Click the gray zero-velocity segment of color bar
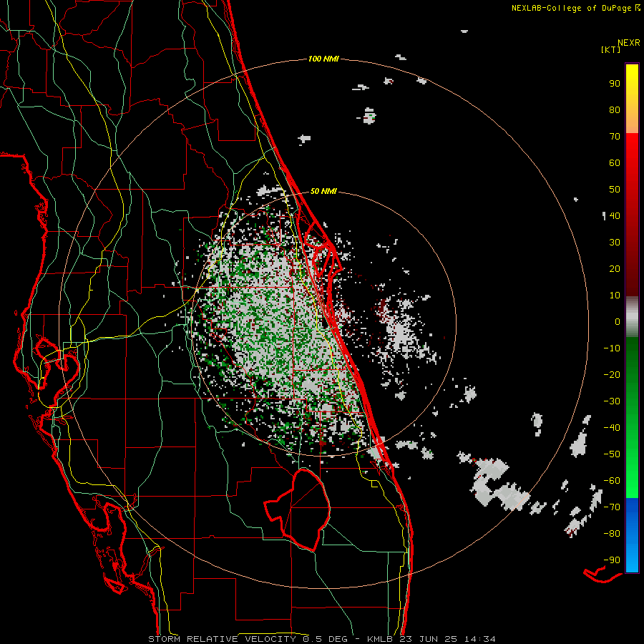This screenshot has height=644, width=644. [x=632, y=317]
